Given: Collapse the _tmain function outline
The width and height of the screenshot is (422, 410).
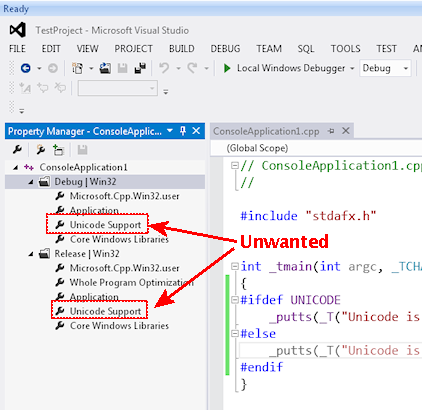Looking at the screenshot, I should point(235,266).
